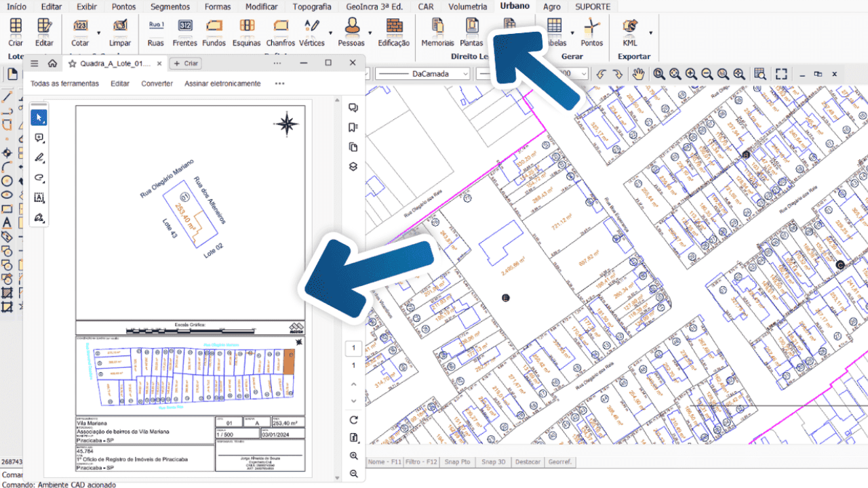Screen dimensions: 868x488
Task: Select the Chanfros tool
Action: (280, 27)
